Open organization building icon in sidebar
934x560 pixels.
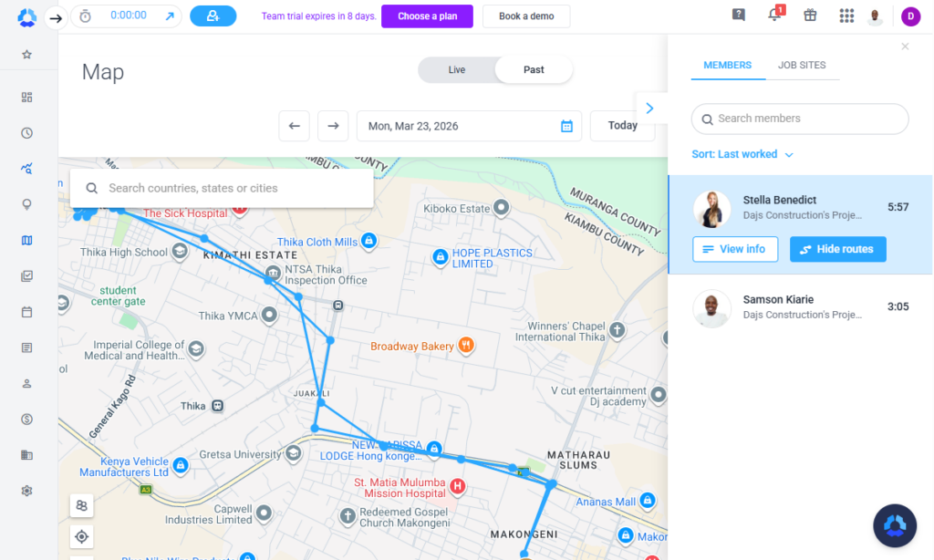click(x=26, y=454)
